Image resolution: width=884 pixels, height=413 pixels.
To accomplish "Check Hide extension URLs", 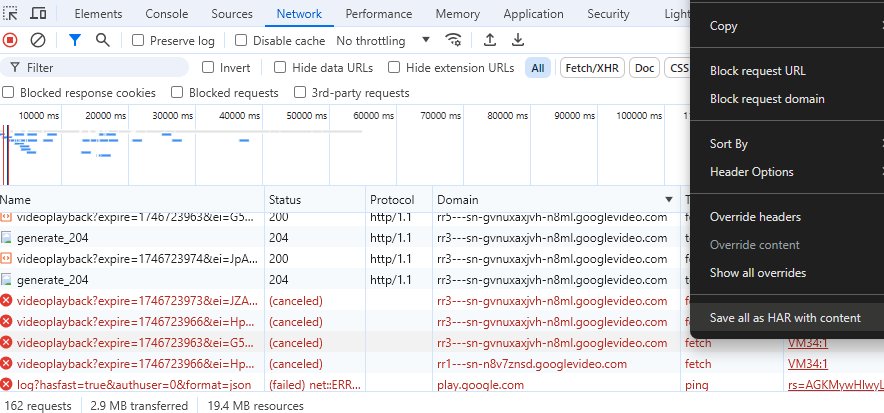I will 394,68.
